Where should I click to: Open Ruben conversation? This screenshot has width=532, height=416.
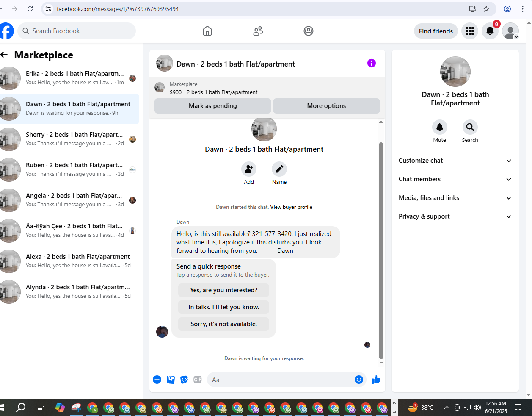tap(69, 170)
